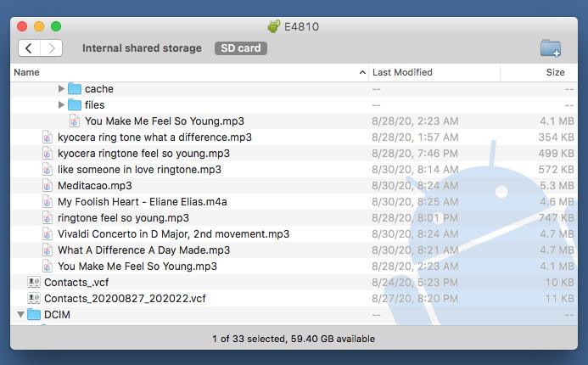
Task: Go forward with the right arrow button
Action: click(x=52, y=48)
